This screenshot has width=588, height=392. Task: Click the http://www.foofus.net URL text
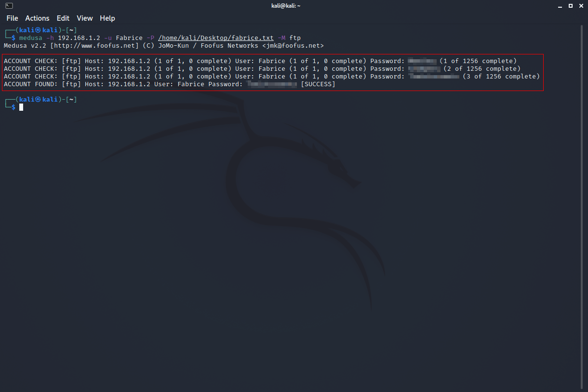coord(96,45)
